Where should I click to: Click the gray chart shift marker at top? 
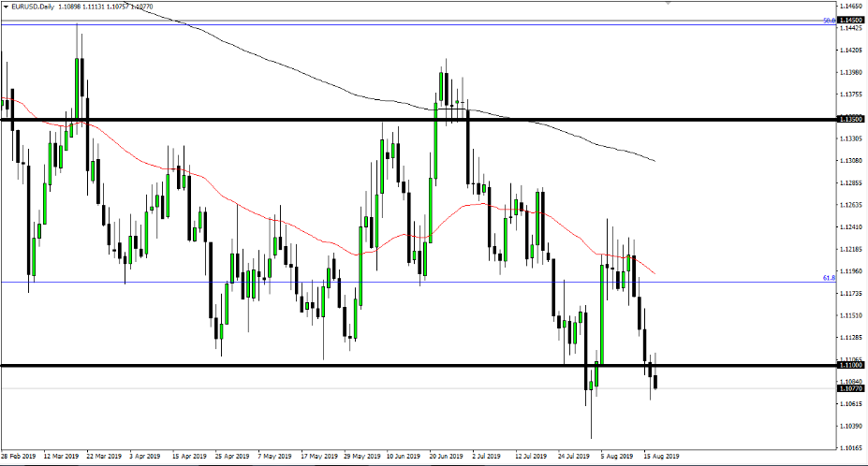click(667, 4)
